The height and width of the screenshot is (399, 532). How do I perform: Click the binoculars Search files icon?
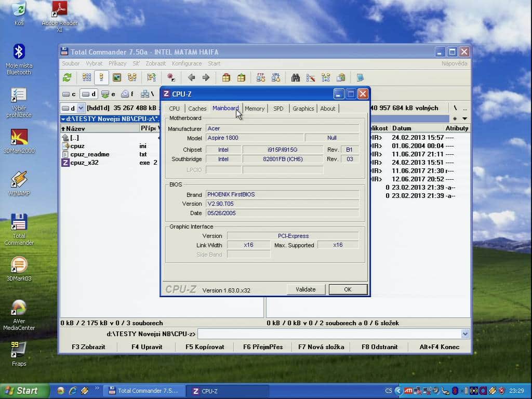coord(296,78)
